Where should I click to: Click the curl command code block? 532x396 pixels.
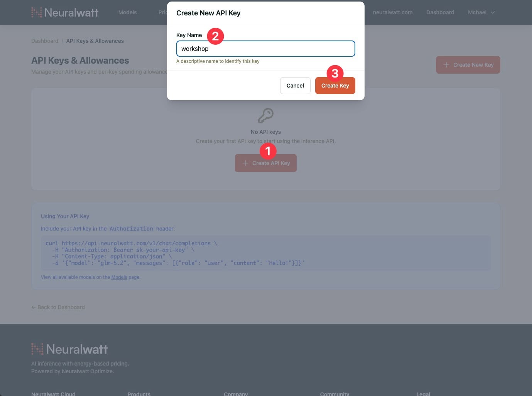pos(265,253)
